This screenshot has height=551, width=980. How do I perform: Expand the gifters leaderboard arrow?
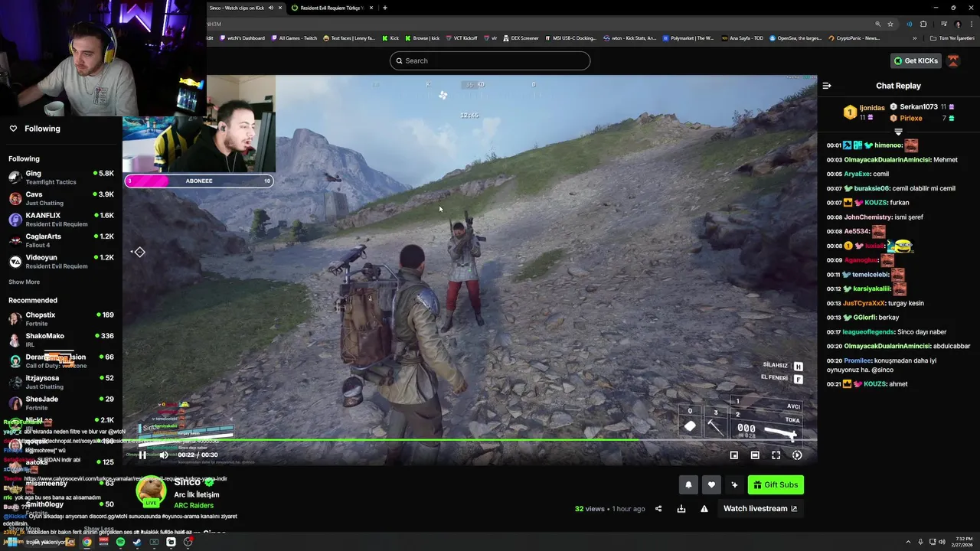(899, 132)
